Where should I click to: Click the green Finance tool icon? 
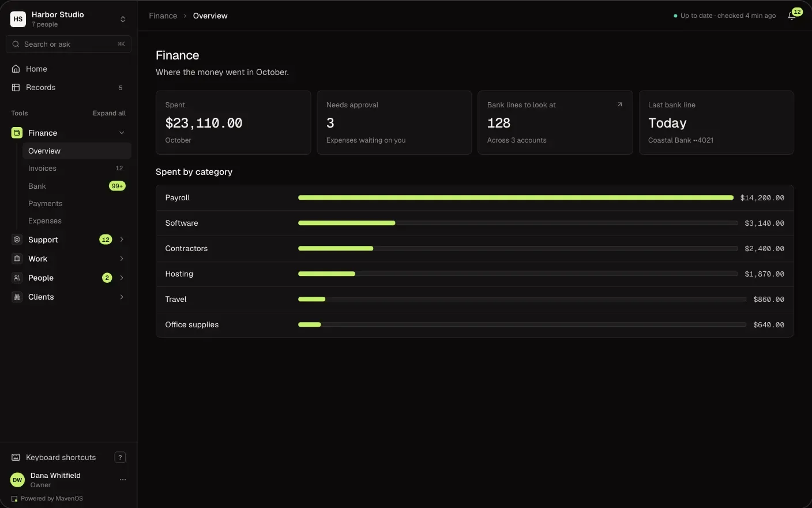17,133
